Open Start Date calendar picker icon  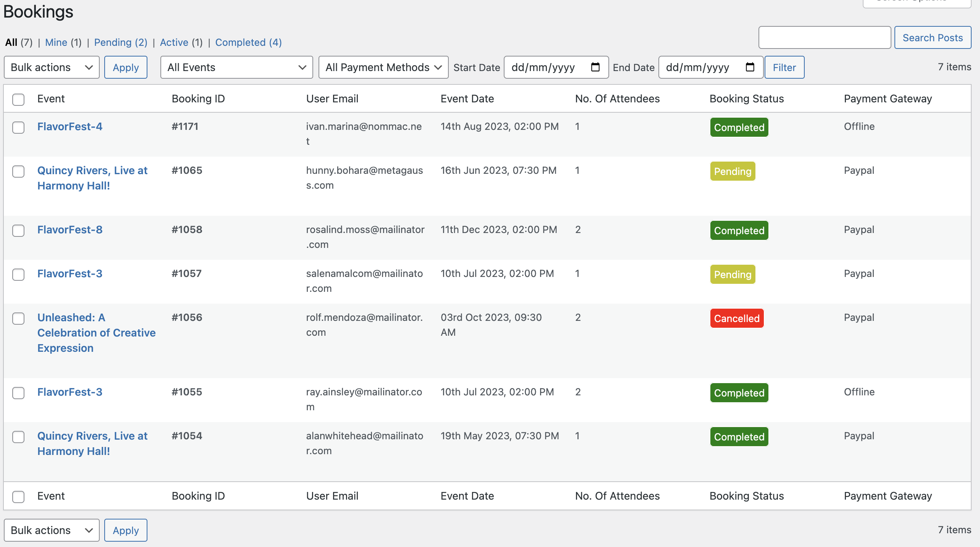[595, 67]
